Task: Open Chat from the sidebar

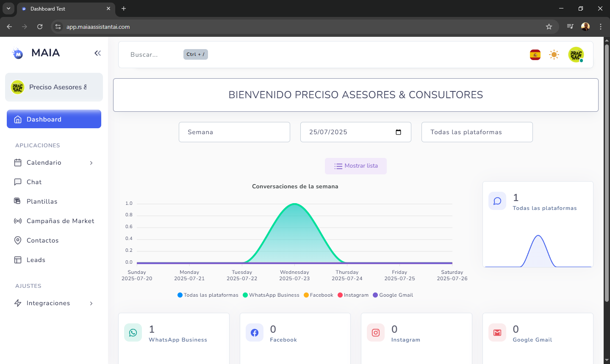Action: click(34, 182)
